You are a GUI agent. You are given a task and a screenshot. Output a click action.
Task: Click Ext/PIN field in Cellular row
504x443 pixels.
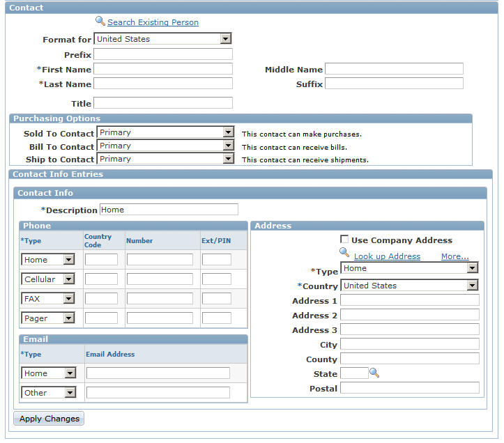pos(217,279)
